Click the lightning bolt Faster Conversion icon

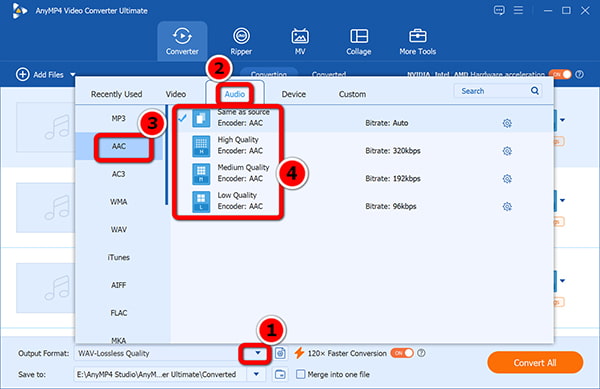pos(299,353)
